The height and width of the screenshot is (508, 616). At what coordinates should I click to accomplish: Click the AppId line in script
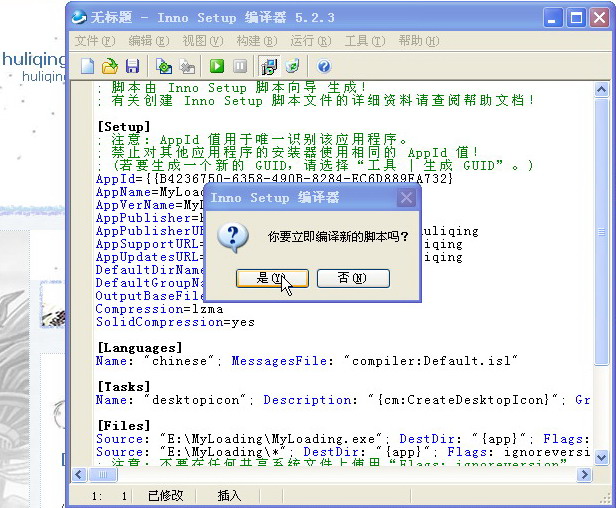[274, 179]
